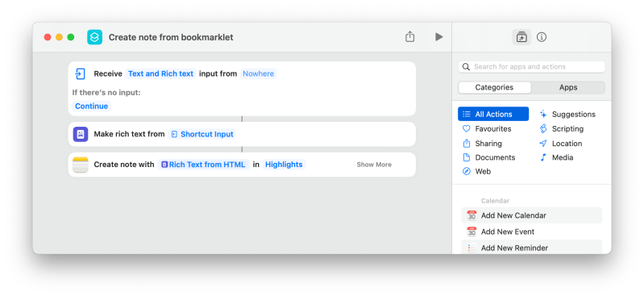This screenshot has height=297, width=644.
Task: Click the 'Create note with' label
Action: pyautogui.click(x=124, y=165)
